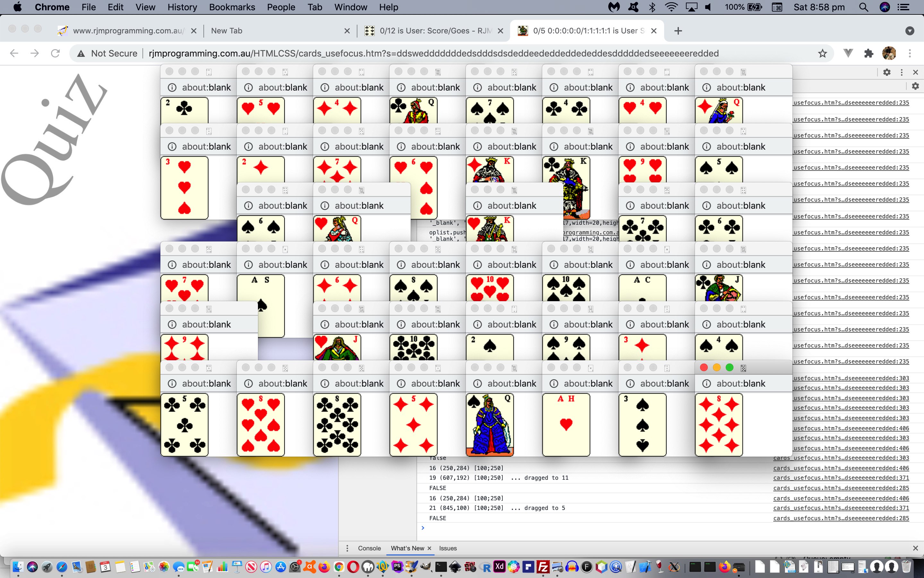Click the Not Secure site warning
The image size is (924, 578).
tap(107, 53)
